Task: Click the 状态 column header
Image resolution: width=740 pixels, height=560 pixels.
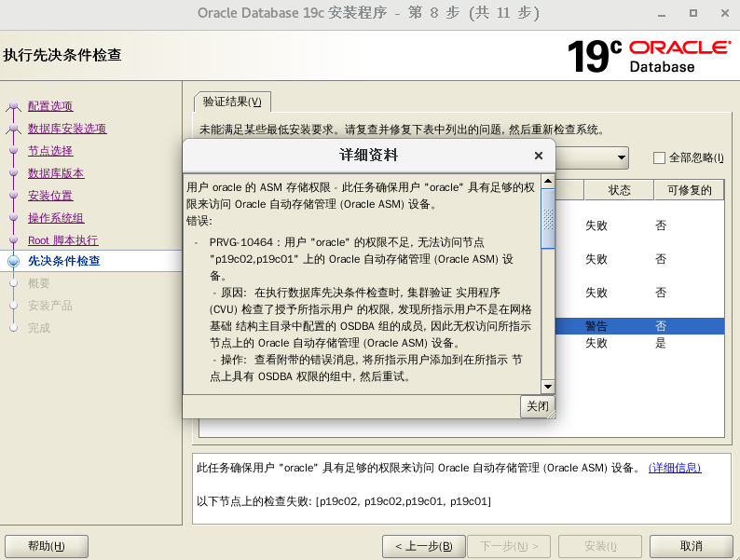Action: pyautogui.click(x=619, y=190)
